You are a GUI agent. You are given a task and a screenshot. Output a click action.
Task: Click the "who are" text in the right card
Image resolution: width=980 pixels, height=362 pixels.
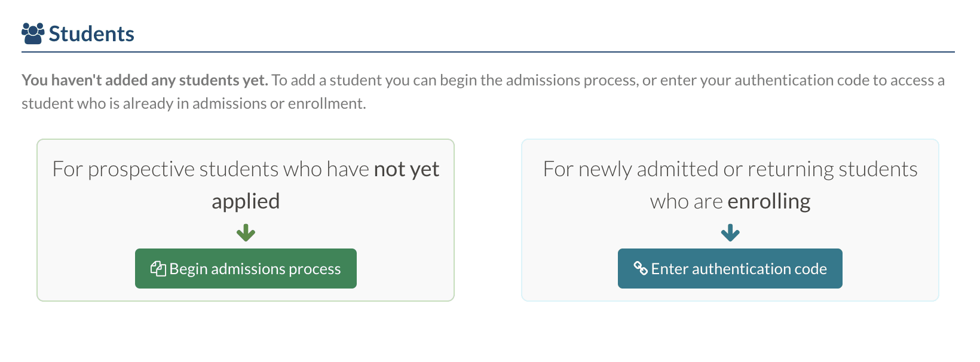coord(686,201)
